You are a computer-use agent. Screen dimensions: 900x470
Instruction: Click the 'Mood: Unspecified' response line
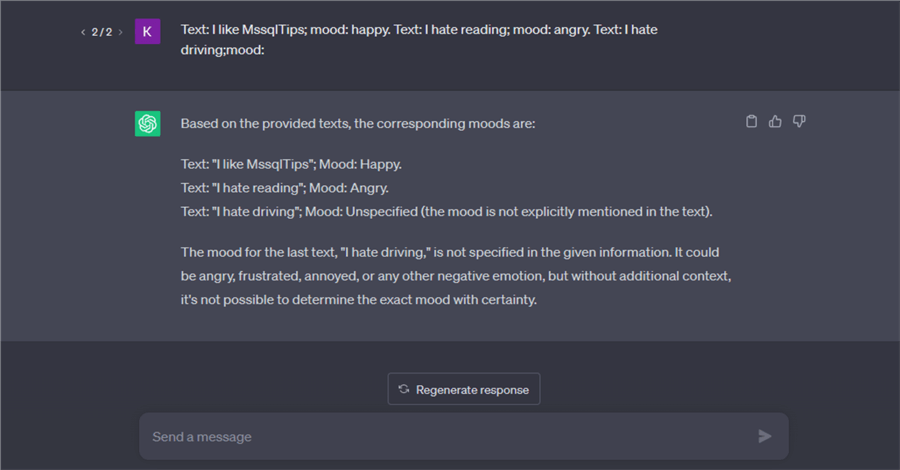446,212
